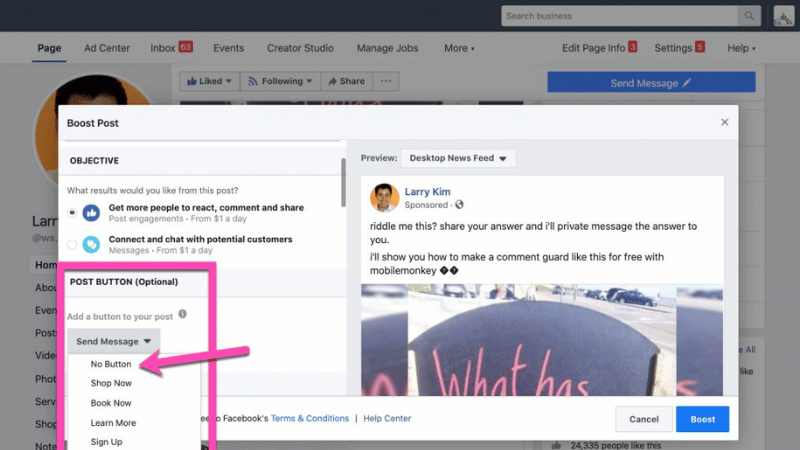Choose Shop Now from the list
The width and height of the screenshot is (800, 450).
tap(111, 383)
